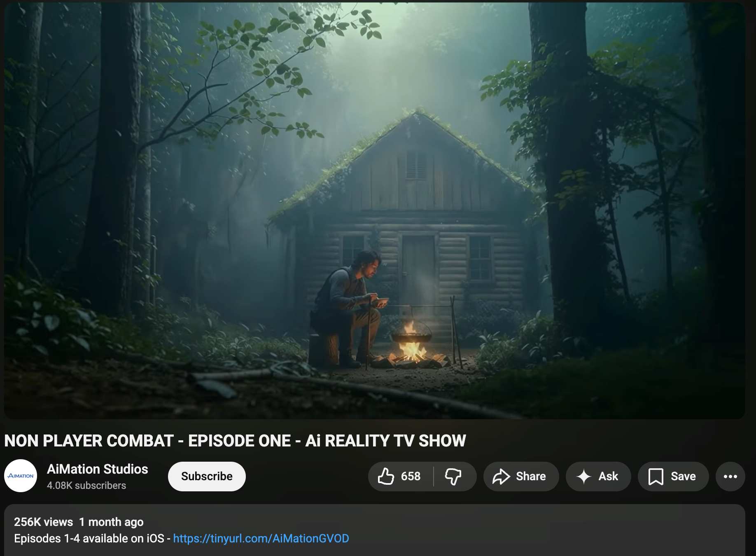Click the 4.08K subscribers text
Viewport: 756px width, 556px height.
86,486
